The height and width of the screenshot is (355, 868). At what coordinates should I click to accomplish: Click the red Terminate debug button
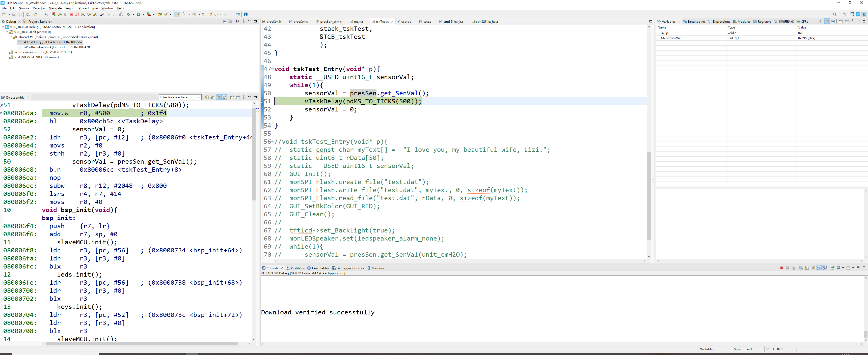[x=71, y=14]
